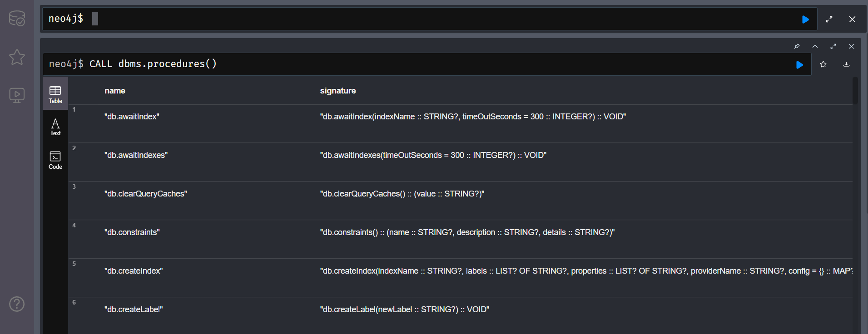The height and width of the screenshot is (334, 868).
Task: Run the query in the top editor
Action: tap(805, 20)
